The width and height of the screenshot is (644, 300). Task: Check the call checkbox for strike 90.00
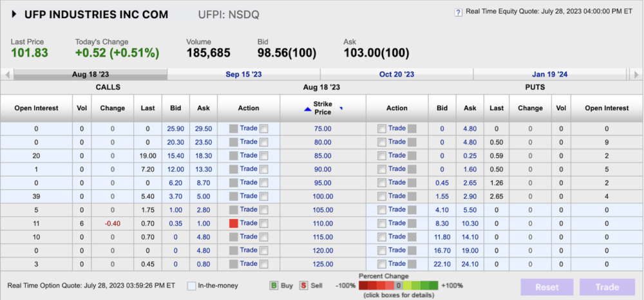tap(263, 169)
